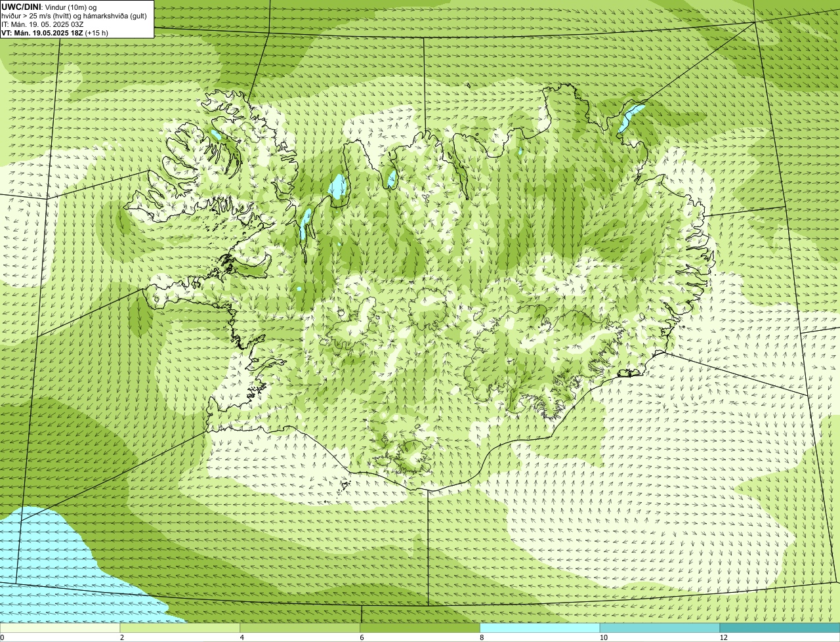Click the "VT: Mán. 19.05.2025 18Z (+15 h)" line

(x=55, y=33)
